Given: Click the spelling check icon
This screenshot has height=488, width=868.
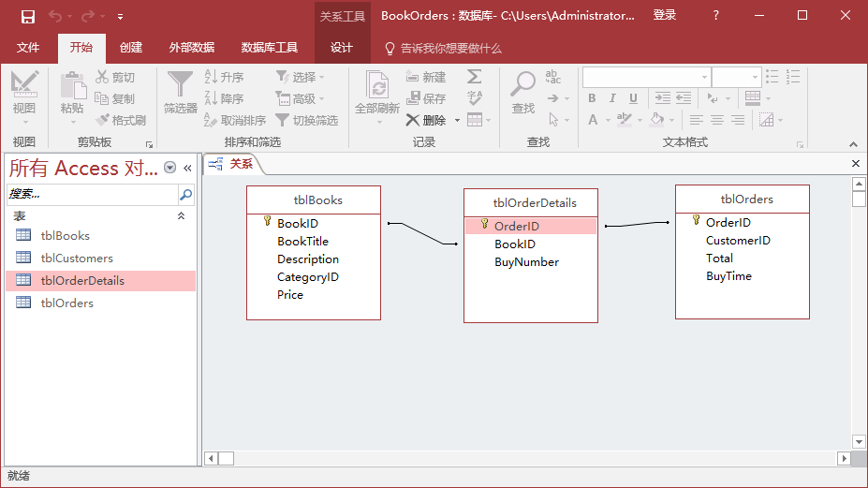Looking at the screenshot, I should (475, 98).
